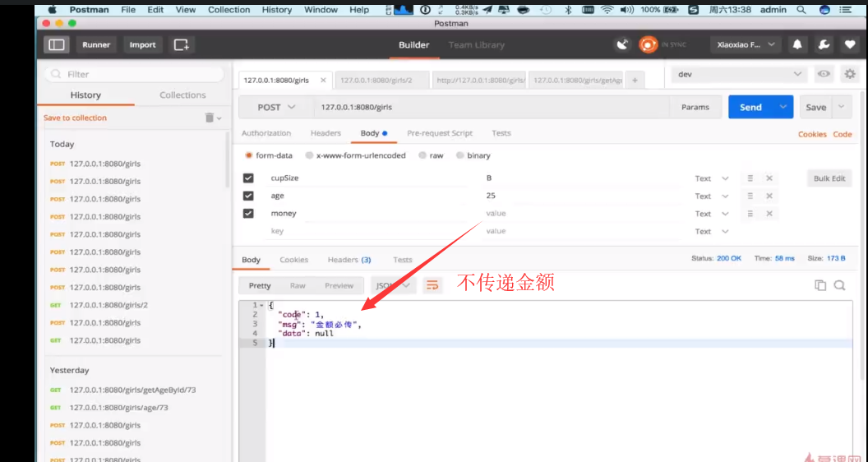Copy the response body to clipboard
The image size is (868, 462).
tap(820, 285)
